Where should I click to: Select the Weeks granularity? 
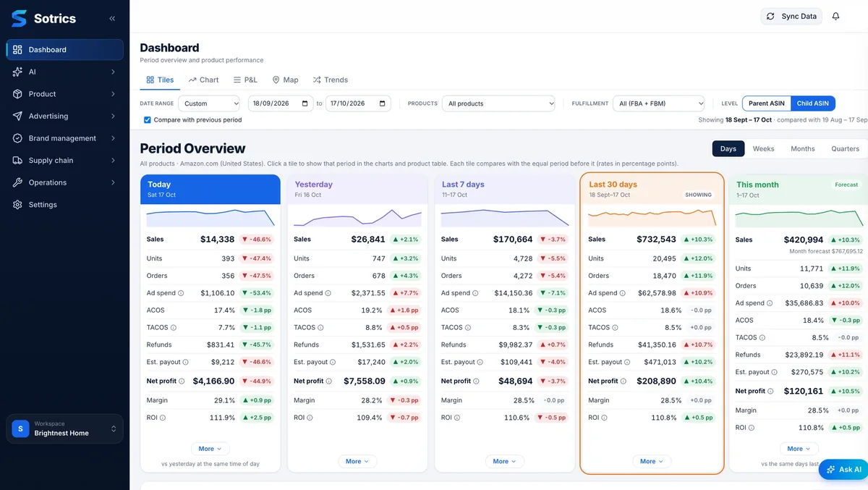point(763,148)
